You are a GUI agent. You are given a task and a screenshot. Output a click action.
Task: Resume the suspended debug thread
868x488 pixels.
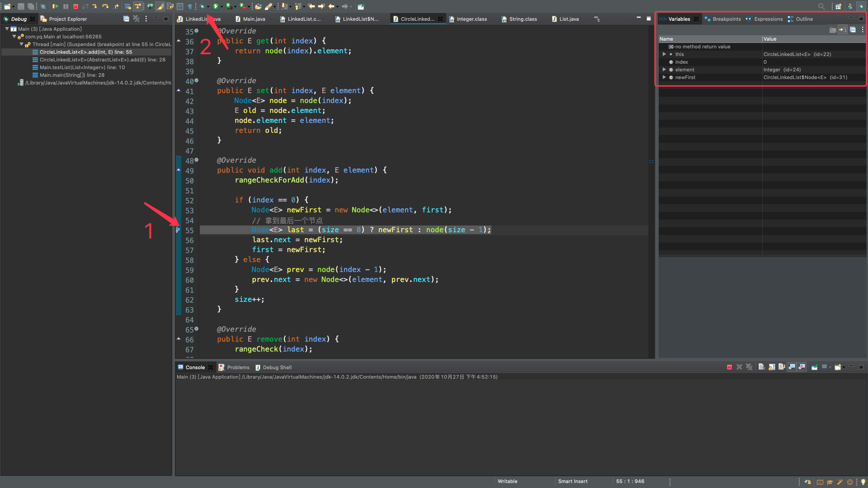[x=55, y=6]
